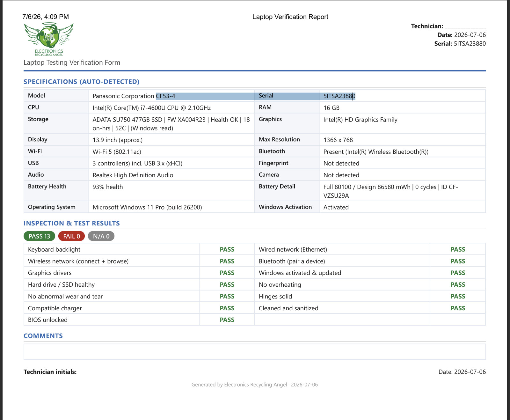
Task: Click the 'No overheating' test name
Action: pos(280,285)
